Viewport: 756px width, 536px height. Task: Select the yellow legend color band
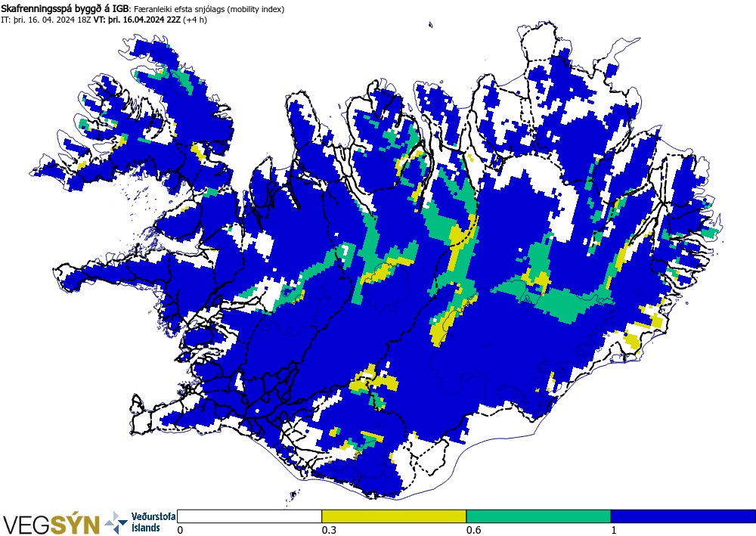[394, 516]
